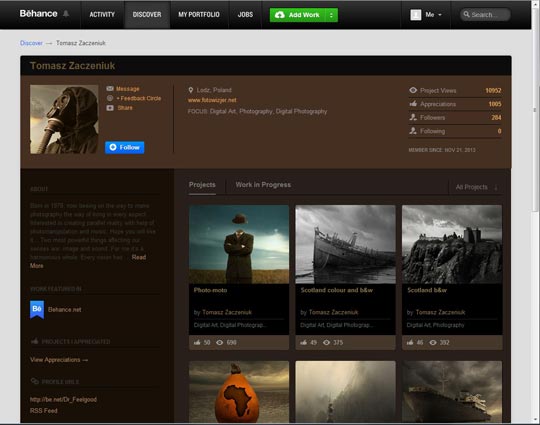Click the Following person icon

(413, 131)
